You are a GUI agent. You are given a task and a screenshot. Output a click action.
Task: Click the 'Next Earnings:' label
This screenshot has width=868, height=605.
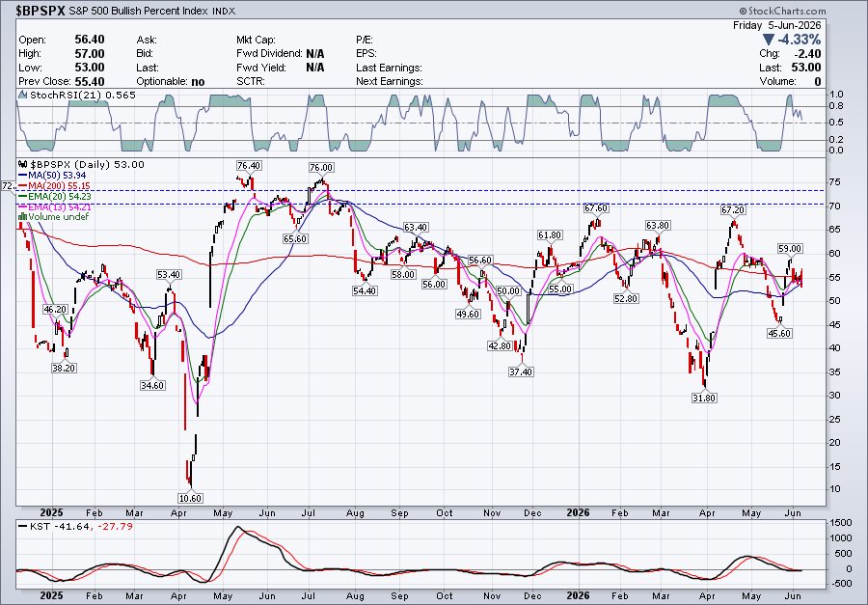click(x=390, y=81)
